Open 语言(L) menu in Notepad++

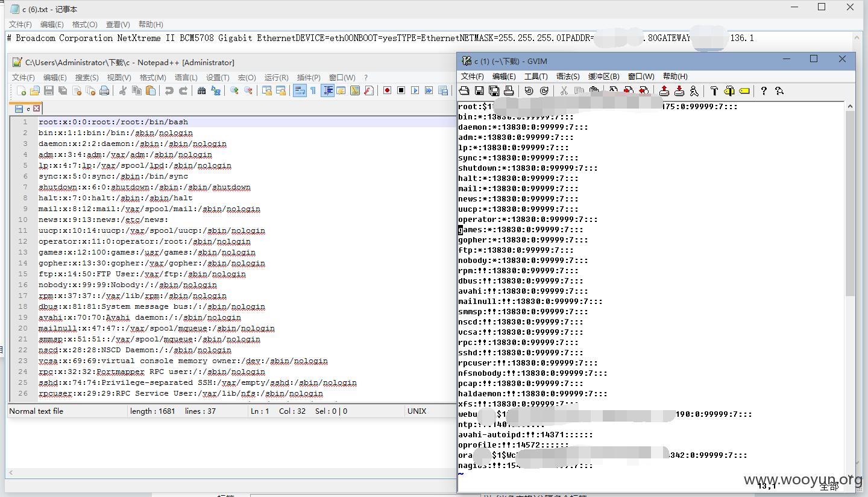tap(186, 77)
